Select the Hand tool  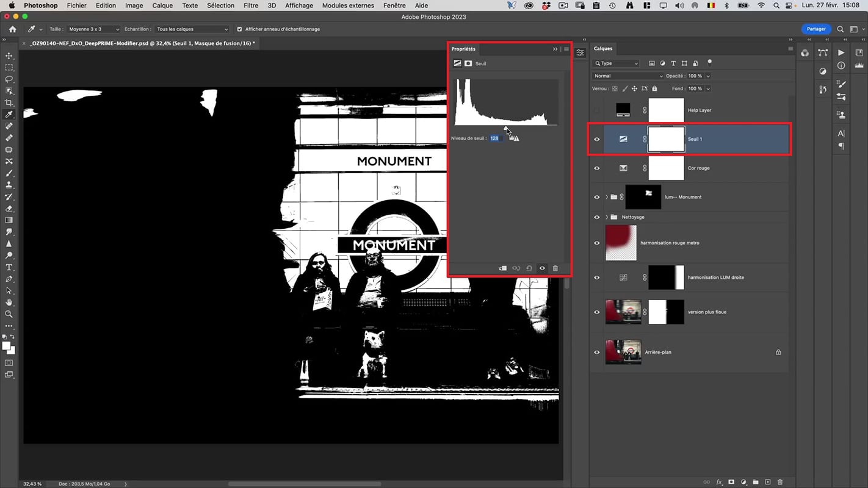[9, 303]
